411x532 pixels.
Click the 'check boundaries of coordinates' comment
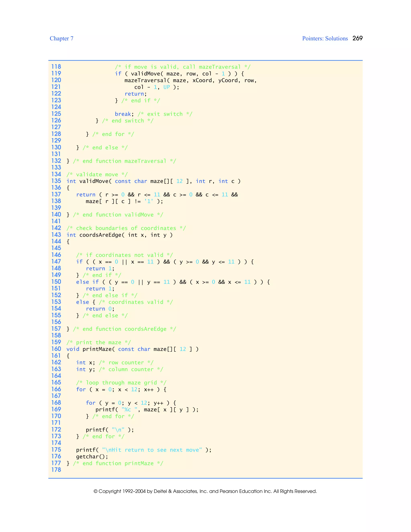point(126,228)
